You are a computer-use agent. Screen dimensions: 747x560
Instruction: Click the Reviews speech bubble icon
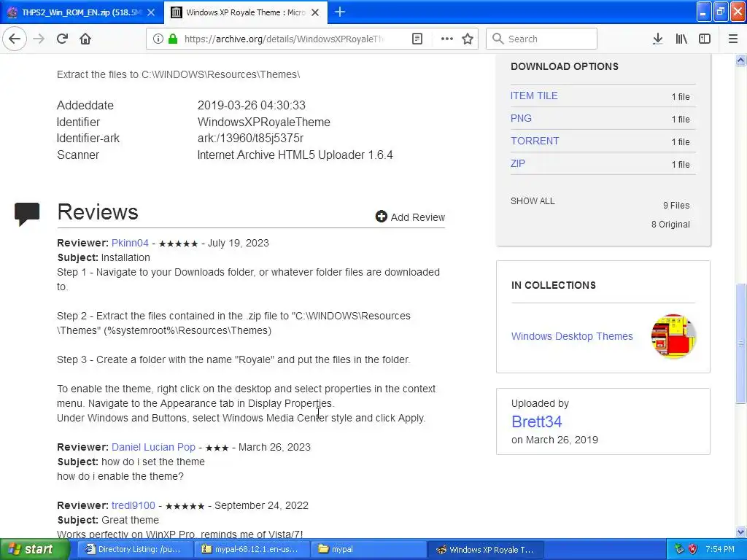27,214
